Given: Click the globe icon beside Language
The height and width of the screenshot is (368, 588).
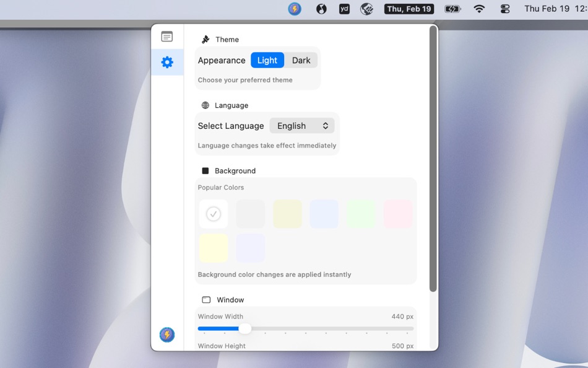Looking at the screenshot, I should click(204, 105).
